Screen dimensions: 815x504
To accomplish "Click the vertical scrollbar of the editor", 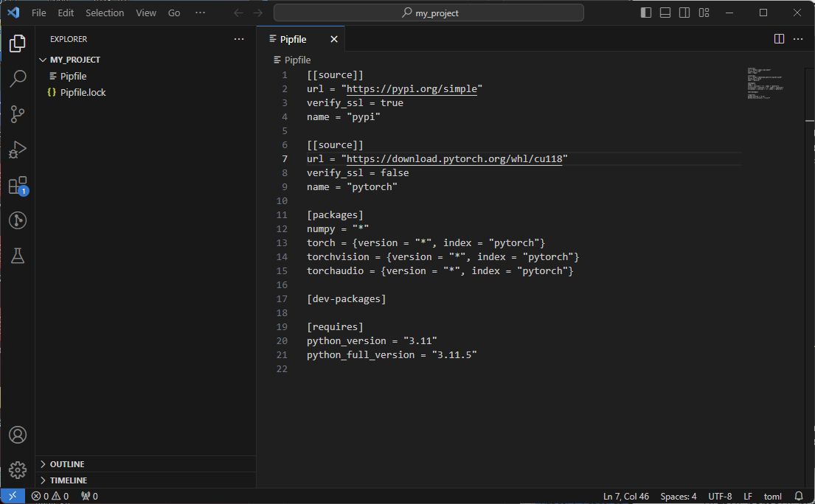I will point(810,278).
